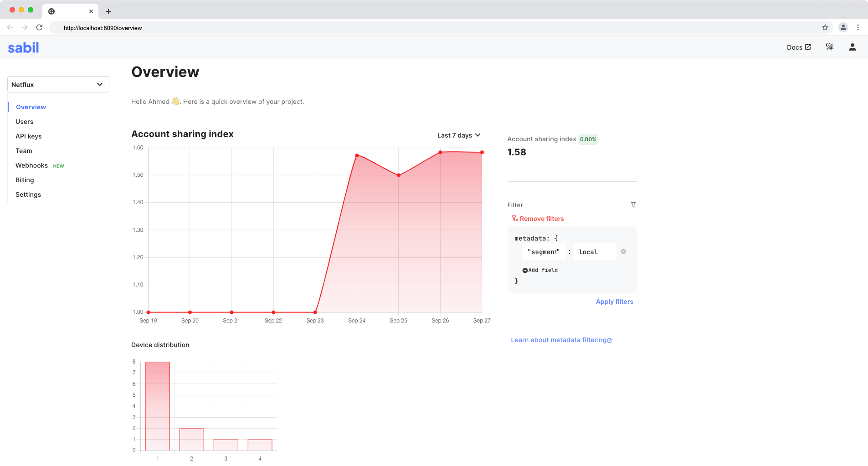Click the filter funnel icon above Remove filters
Screen dimensions: 868x466
click(633, 205)
